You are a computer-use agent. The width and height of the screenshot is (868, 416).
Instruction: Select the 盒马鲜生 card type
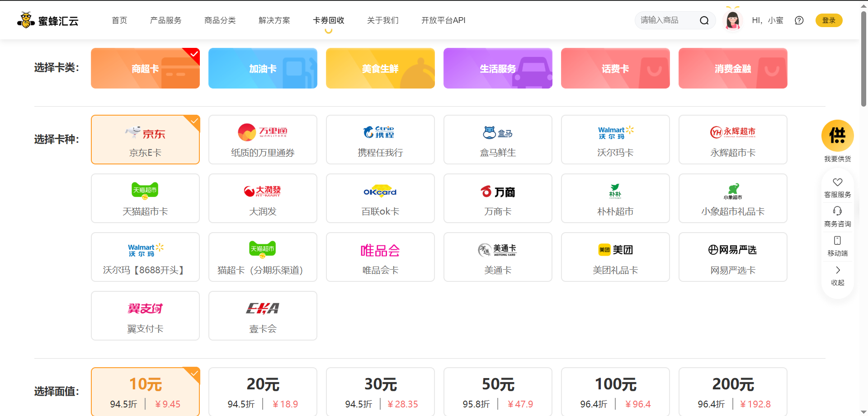498,140
